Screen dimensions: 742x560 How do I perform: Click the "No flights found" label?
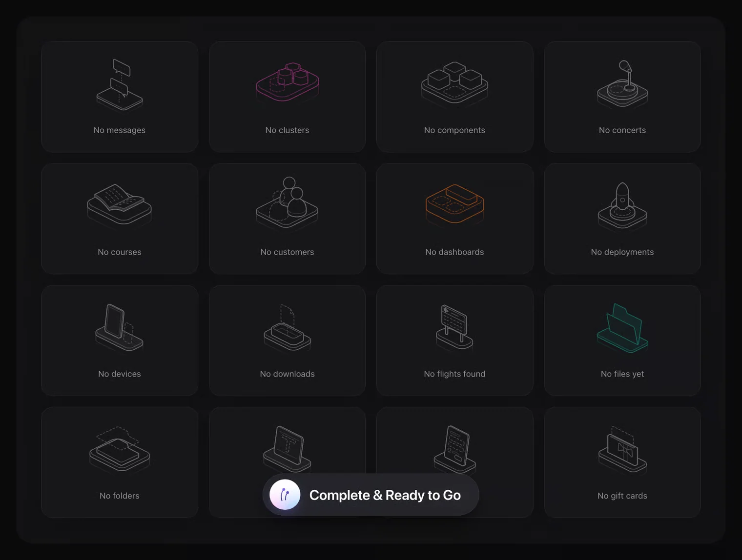pos(454,374)
